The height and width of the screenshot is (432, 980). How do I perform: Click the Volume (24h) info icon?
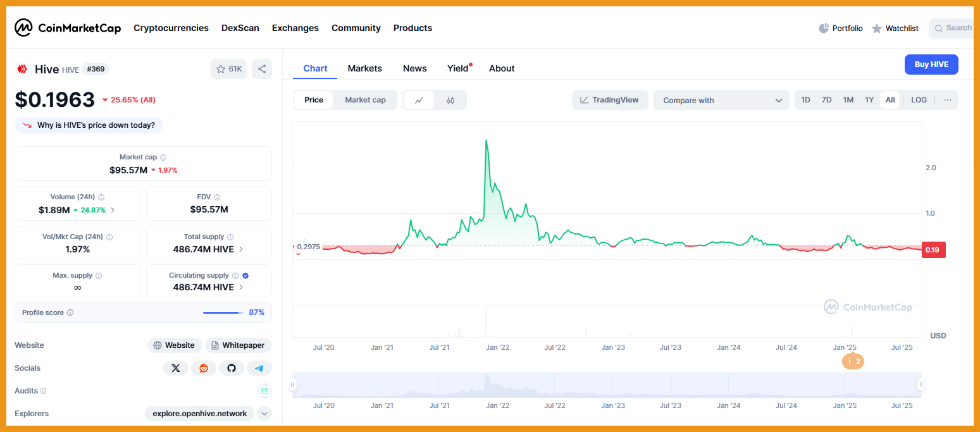(101, 197)
